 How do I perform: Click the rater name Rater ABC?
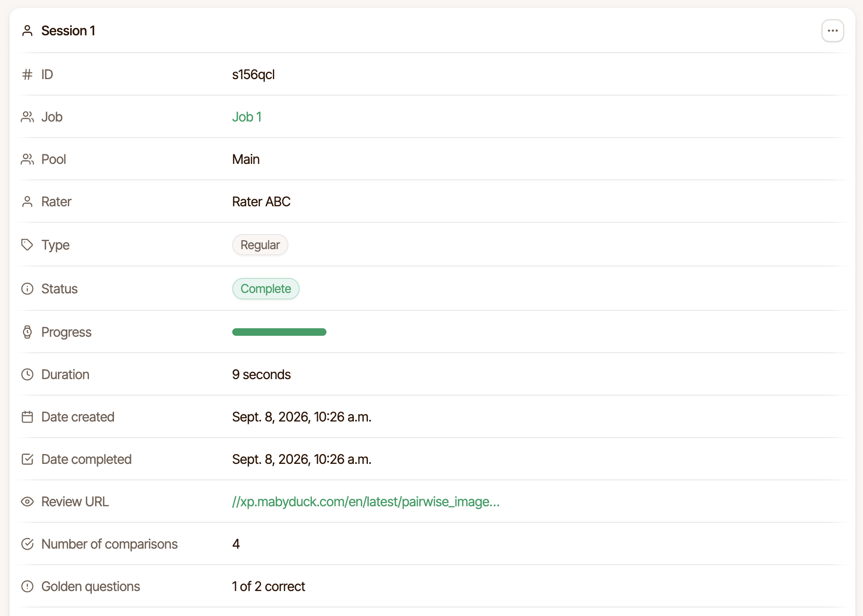pyautogui.click(x=261, y=202)
